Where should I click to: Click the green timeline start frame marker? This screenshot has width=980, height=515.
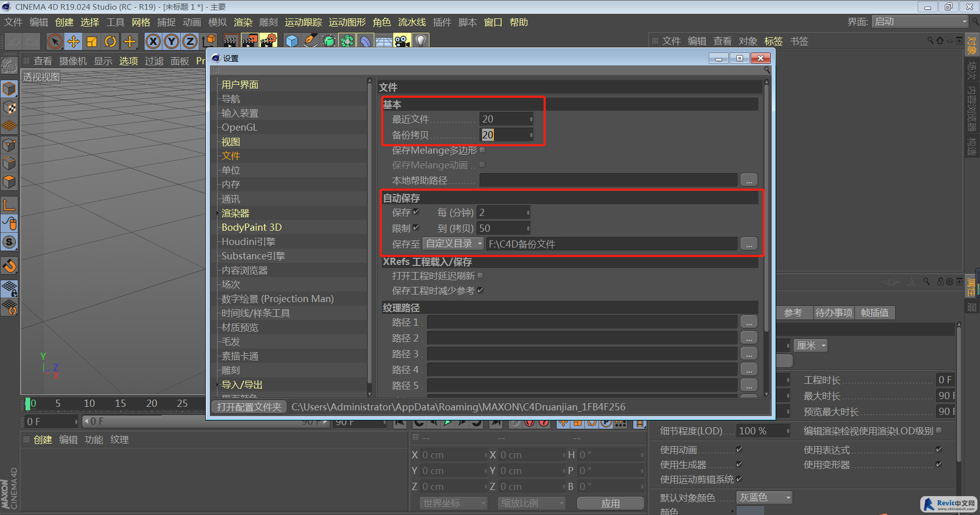coord(28,404)
